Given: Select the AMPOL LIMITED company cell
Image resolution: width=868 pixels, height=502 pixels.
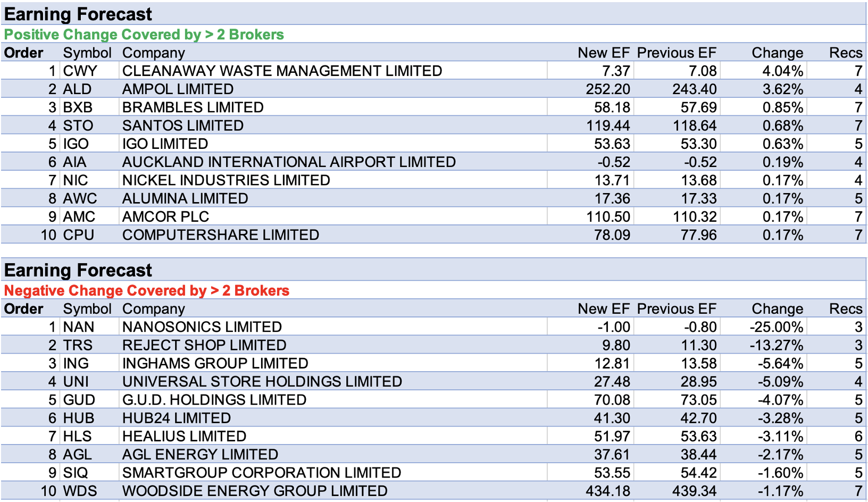Looking at the screenshot, I should coord(178,89).
